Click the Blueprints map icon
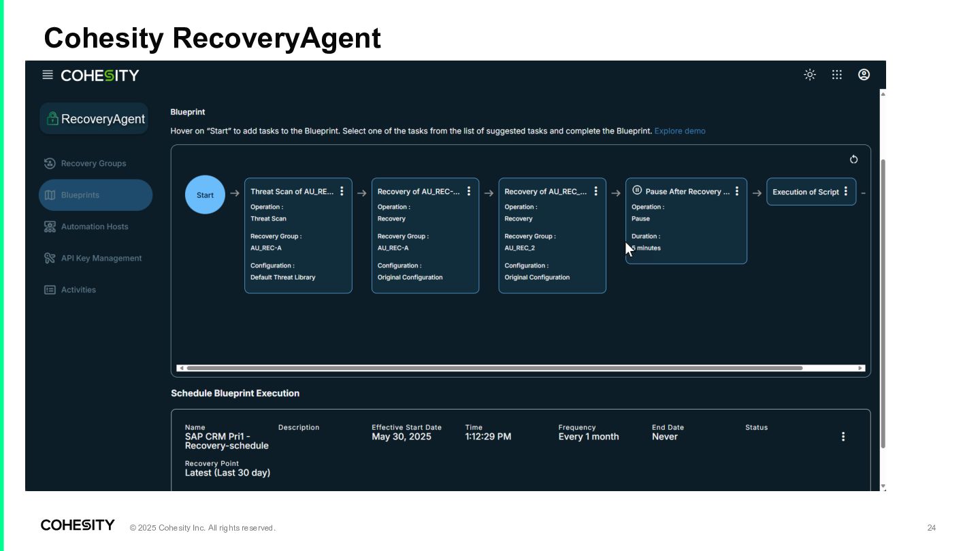This screenshot has height=551, width=980. point(50,195)
